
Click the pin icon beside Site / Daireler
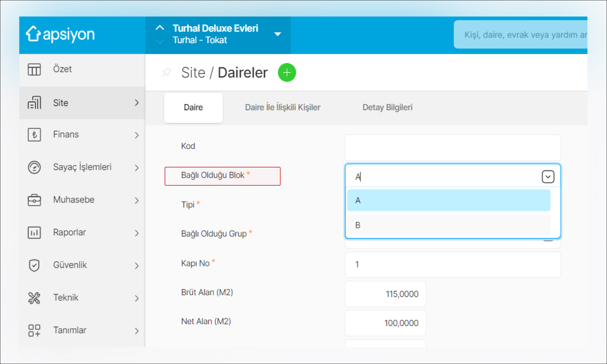click(x=166, y=72)
